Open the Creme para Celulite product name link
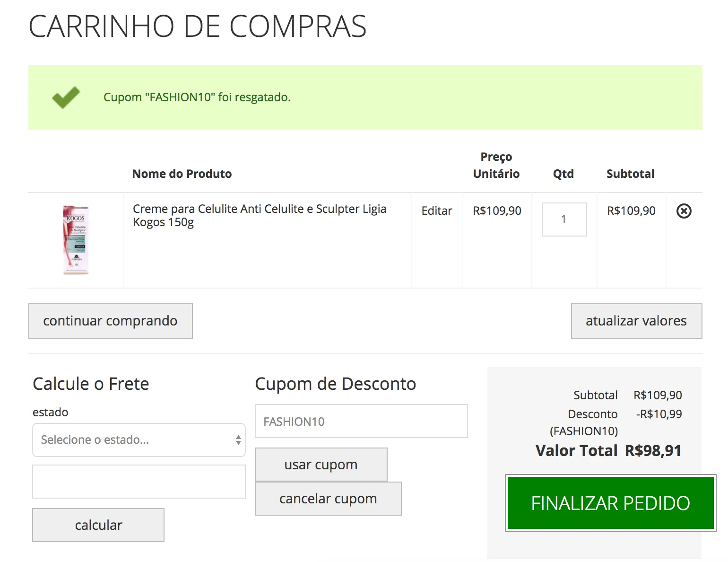 [x=260, y=215]
